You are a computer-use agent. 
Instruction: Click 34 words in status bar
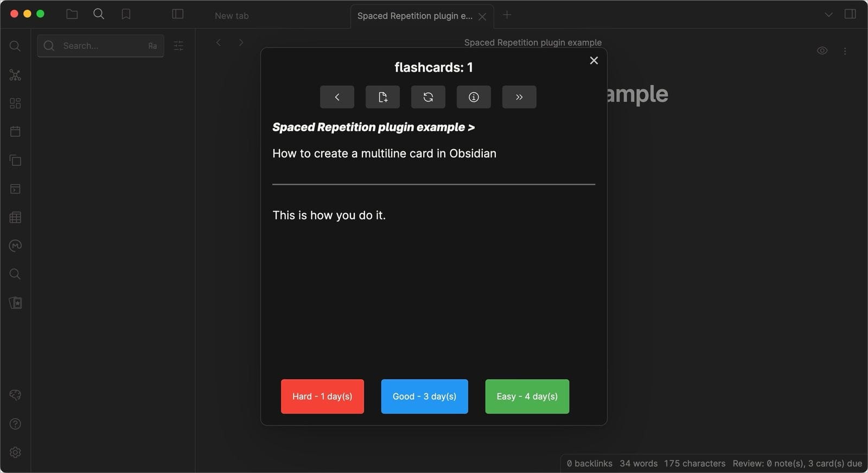(x=639, y=463)
